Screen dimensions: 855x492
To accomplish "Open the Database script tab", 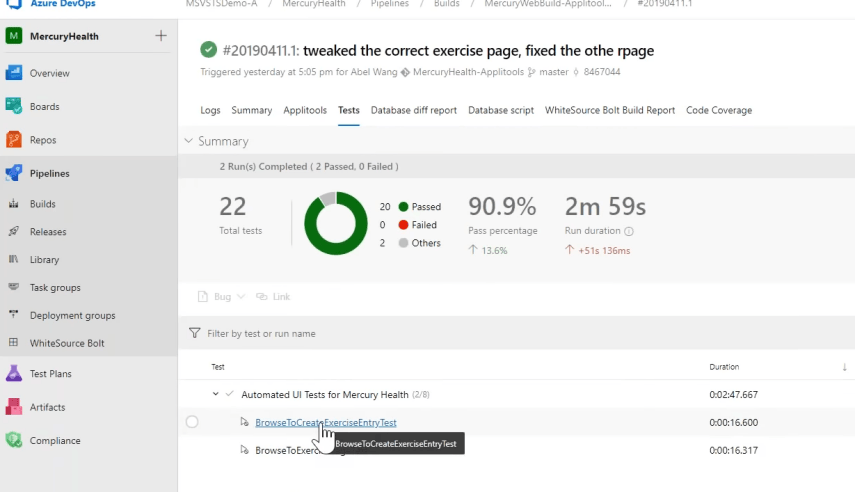I will tap(501, 110).
